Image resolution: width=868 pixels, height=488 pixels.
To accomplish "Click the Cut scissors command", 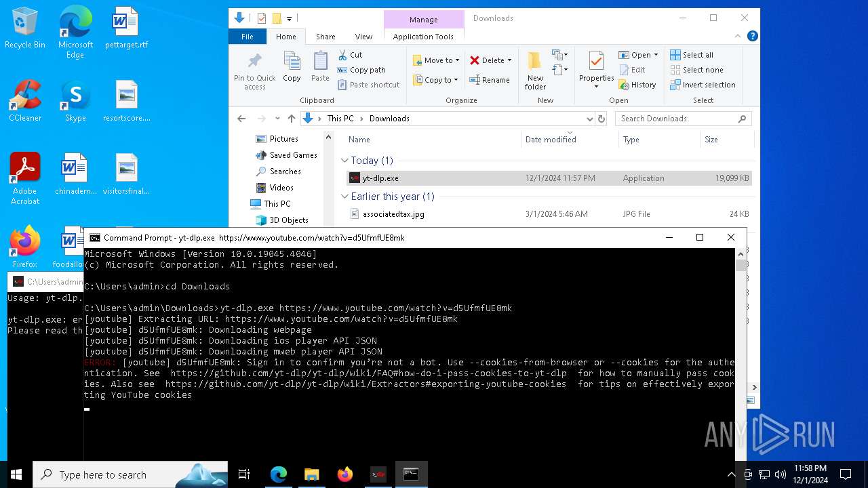I will (x=350, y=55).
